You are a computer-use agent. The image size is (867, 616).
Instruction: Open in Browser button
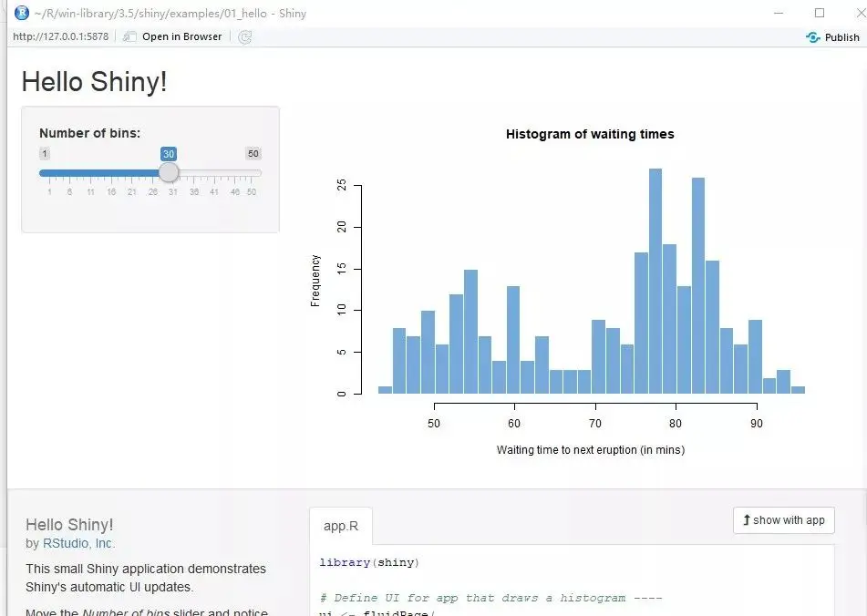(x=172, y=36)
